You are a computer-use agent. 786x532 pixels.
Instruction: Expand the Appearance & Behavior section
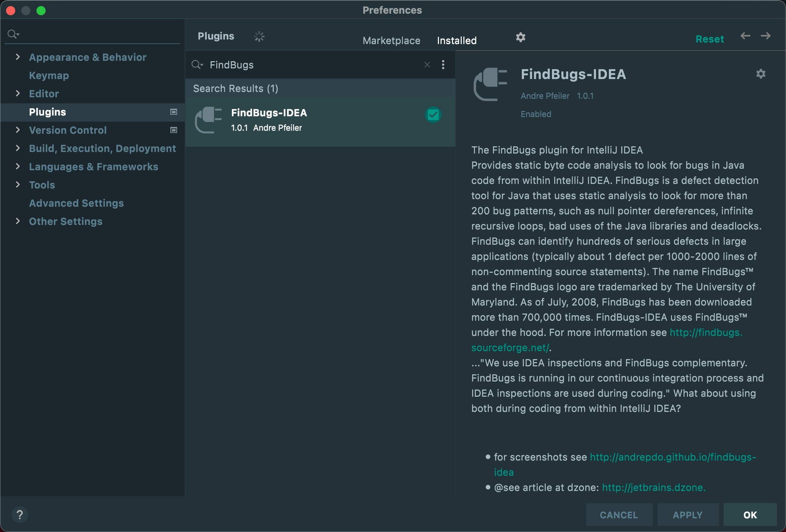point(17,57)
